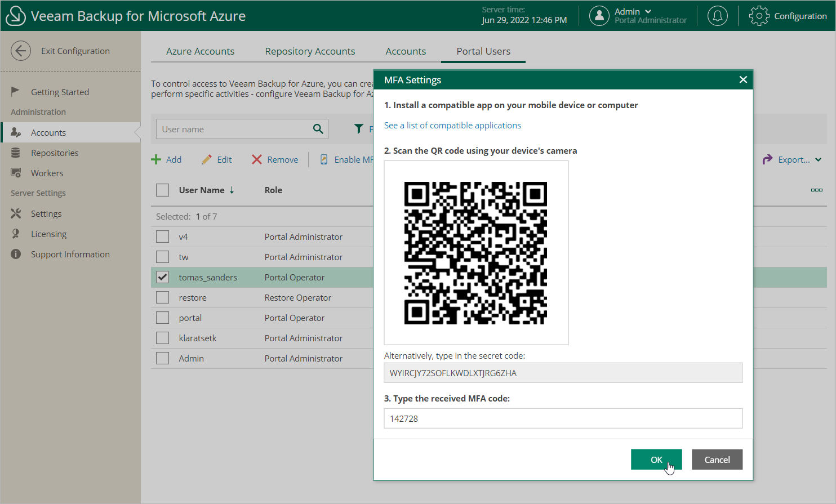Click the user name search magnifier
Viewport: 836px width, 504px height.
point(318,129)
